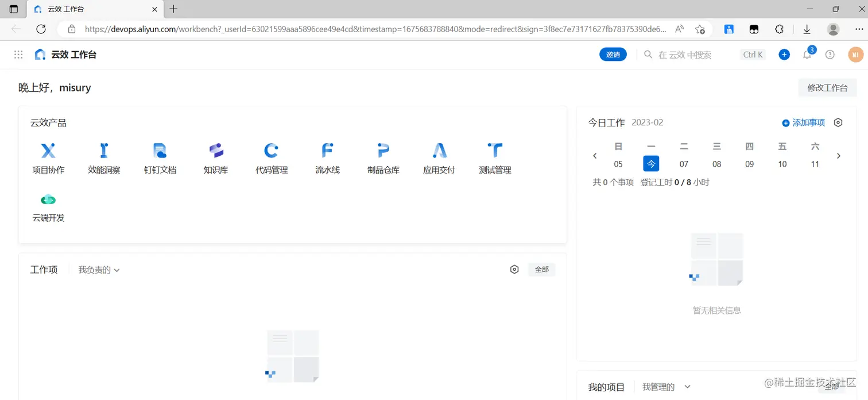Open the 效能洞察 product
This screenshot has width=868, height=400.
point(104,159)
